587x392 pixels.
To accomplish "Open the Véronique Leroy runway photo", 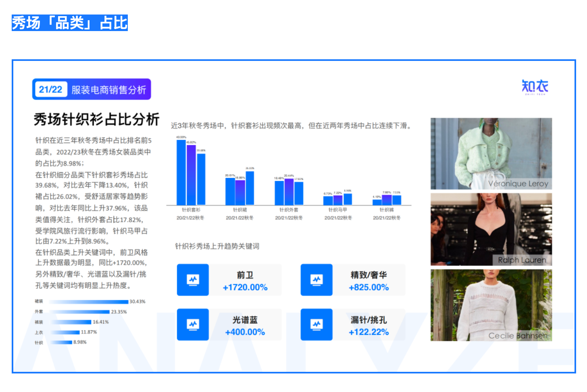I will pos(491,154).
